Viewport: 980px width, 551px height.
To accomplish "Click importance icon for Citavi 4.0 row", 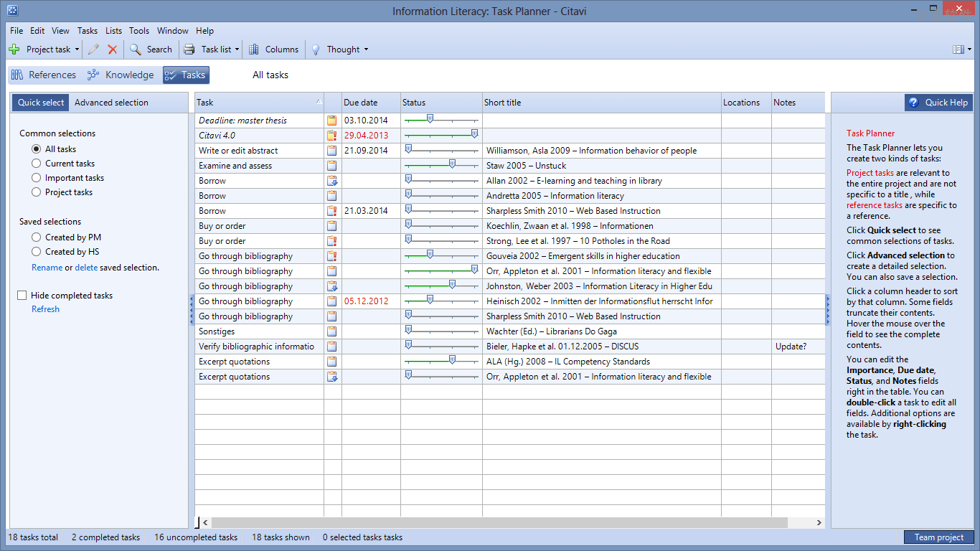I will tap(332, 136).
